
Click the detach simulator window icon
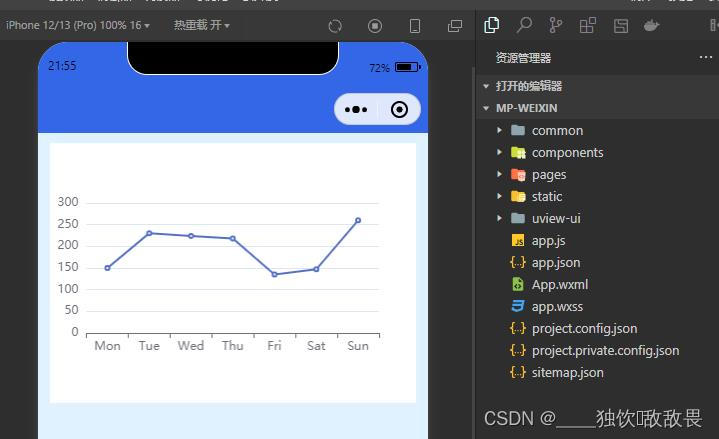(x=455, y=26)
